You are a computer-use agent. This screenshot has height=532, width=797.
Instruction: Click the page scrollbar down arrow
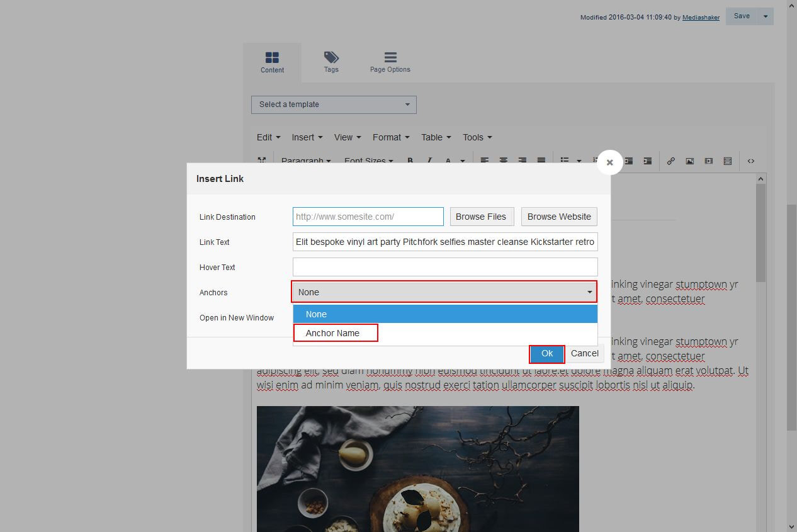(x=791, y=526)
